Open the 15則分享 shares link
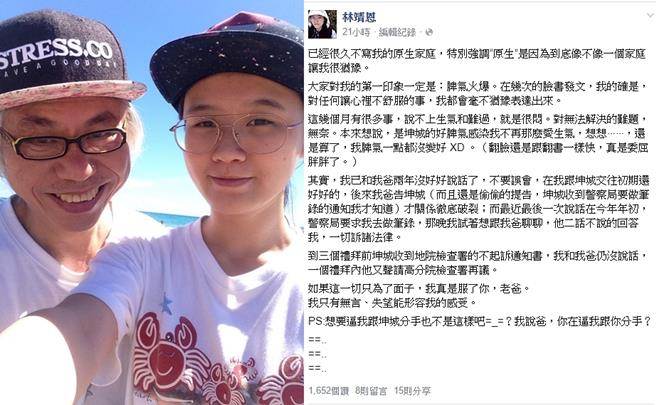Viewport: 656px width, 405px height. (x=412, y=391)
